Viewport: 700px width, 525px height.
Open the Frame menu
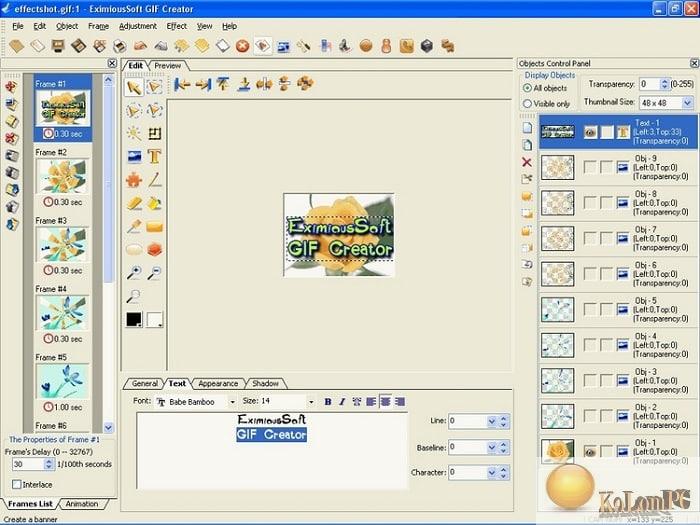tap(99, 26)
